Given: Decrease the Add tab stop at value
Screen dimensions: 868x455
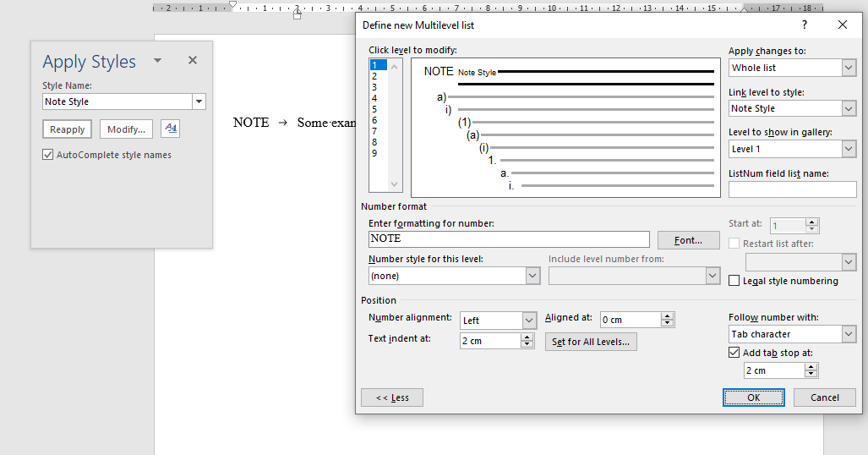Looking at the screenshot, I should click(x=811, y=374).
